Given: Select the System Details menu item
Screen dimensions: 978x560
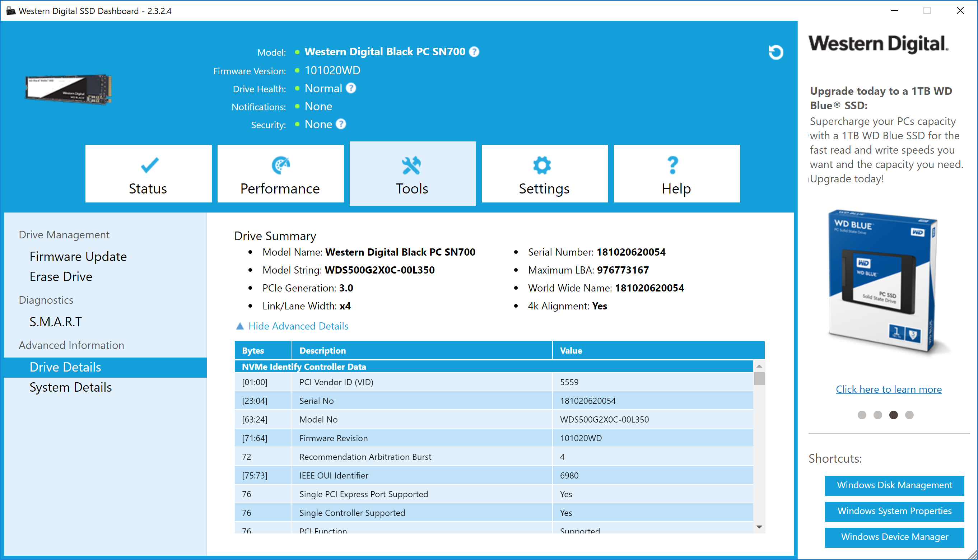Looking at the screenshot, I should [x=71, y=386].
